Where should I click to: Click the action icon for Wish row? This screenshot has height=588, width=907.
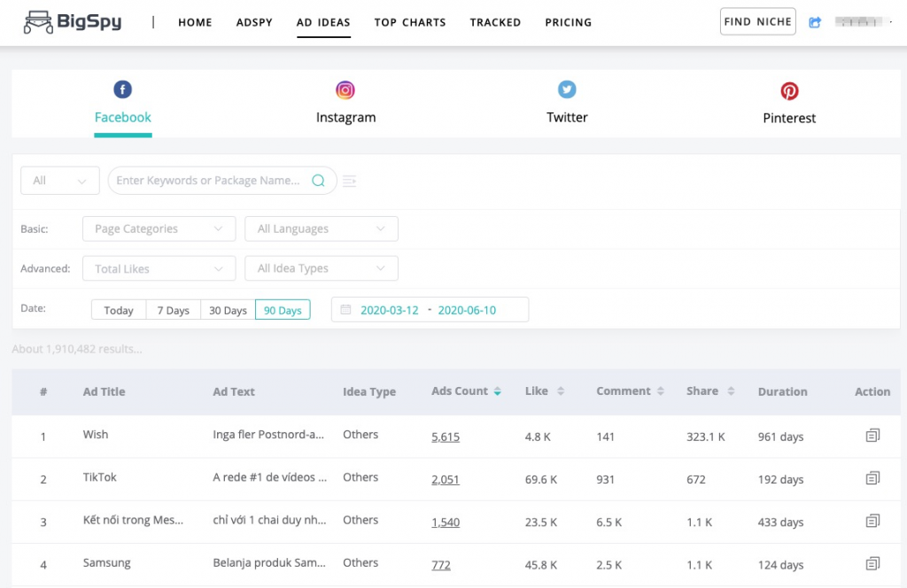point(872,436)
